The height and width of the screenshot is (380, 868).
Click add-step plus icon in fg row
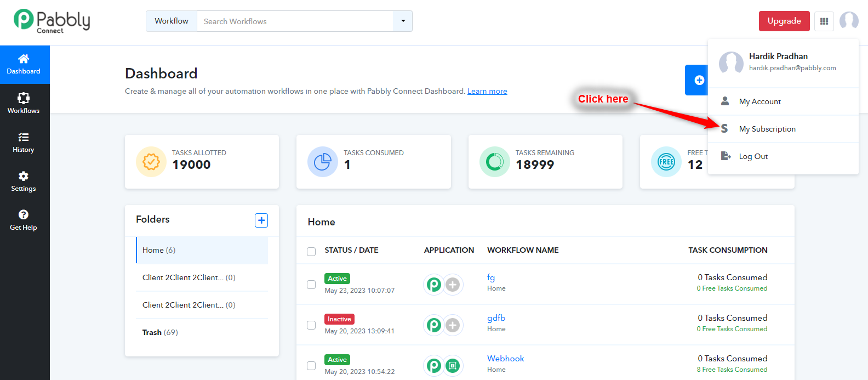click(453, 285)
